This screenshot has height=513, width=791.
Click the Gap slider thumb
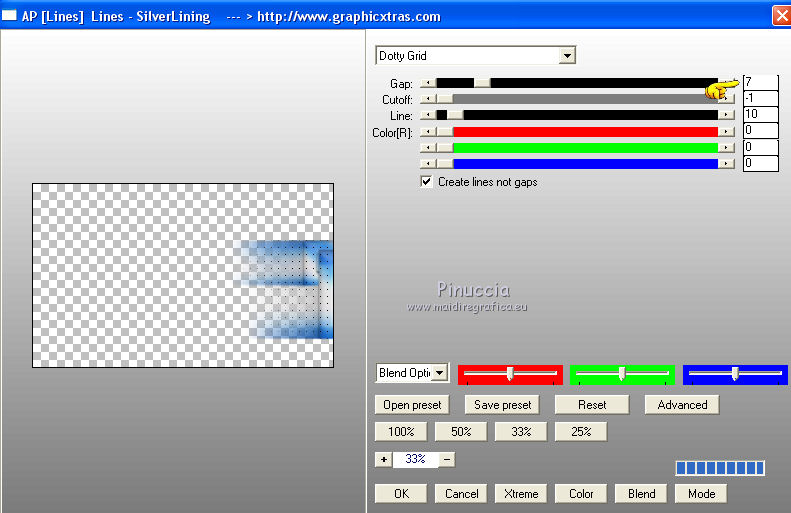pos(482,83)
